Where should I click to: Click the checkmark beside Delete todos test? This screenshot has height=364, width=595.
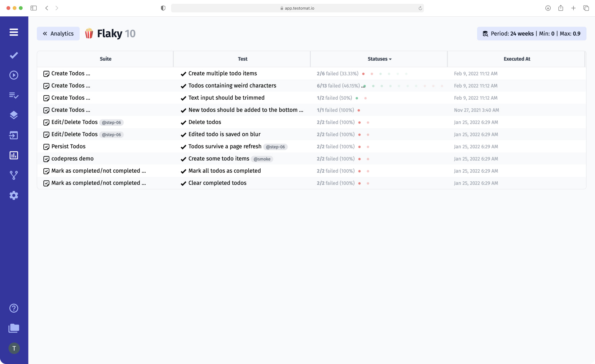click(183, 122)
